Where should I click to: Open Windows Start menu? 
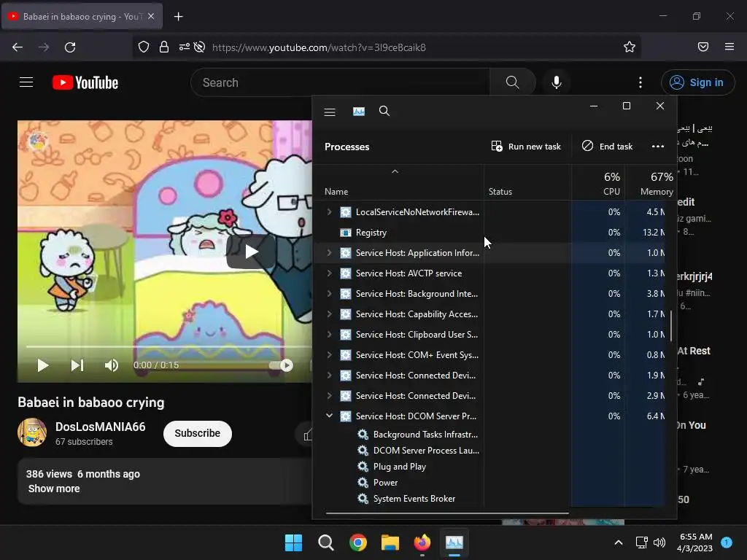(x=293, y=542)
